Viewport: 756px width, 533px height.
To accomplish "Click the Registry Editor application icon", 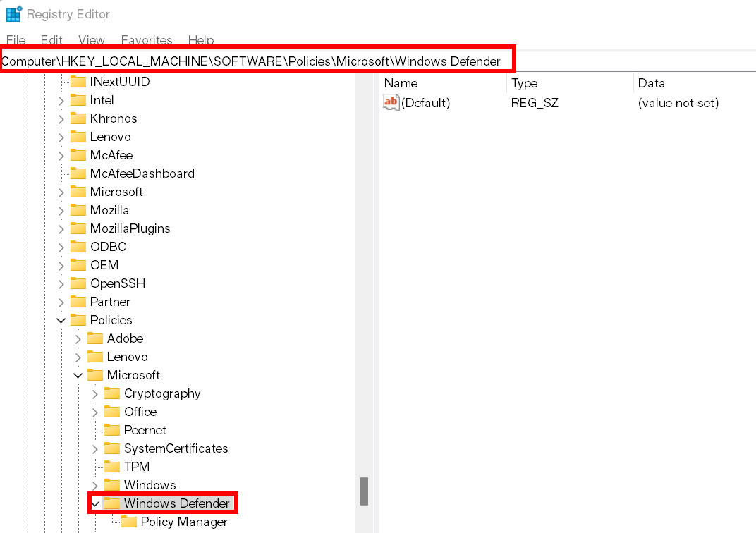I will [15, 13].
